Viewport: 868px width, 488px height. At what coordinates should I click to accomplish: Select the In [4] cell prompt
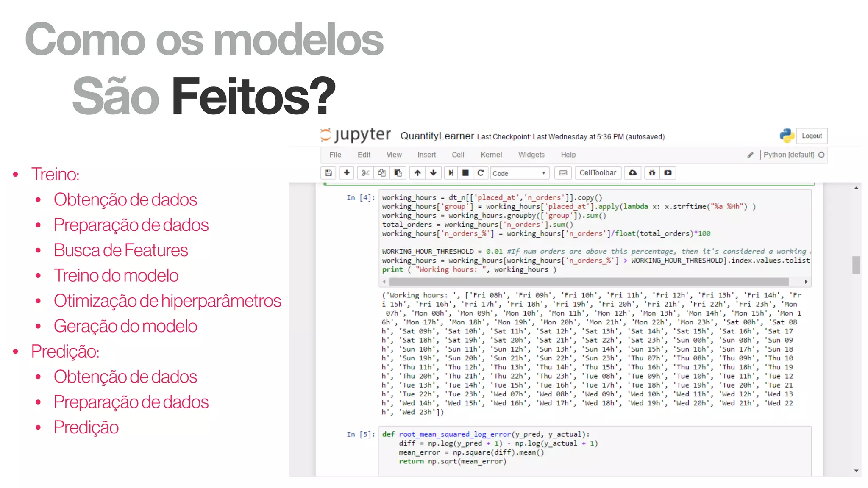pyautogui.click(x=361, y=198)
